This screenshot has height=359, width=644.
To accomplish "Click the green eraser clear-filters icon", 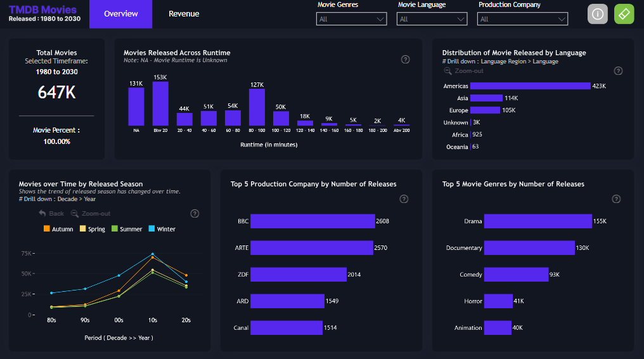I will point(624,14).
